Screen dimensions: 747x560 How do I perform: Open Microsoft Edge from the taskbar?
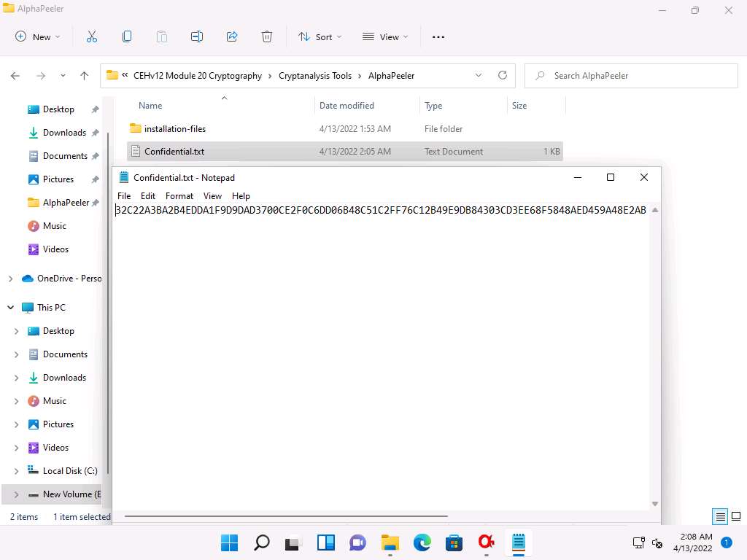coord(422,542)
